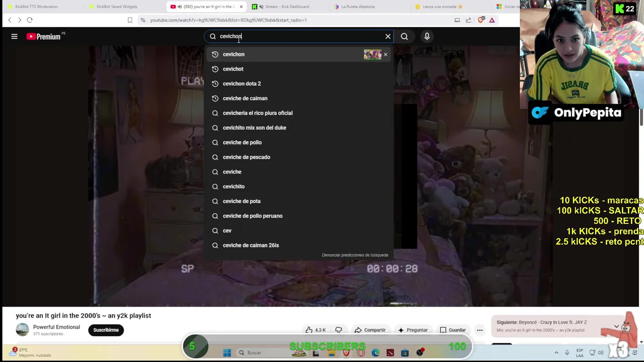Clear the search box with the X

(388, 36)
